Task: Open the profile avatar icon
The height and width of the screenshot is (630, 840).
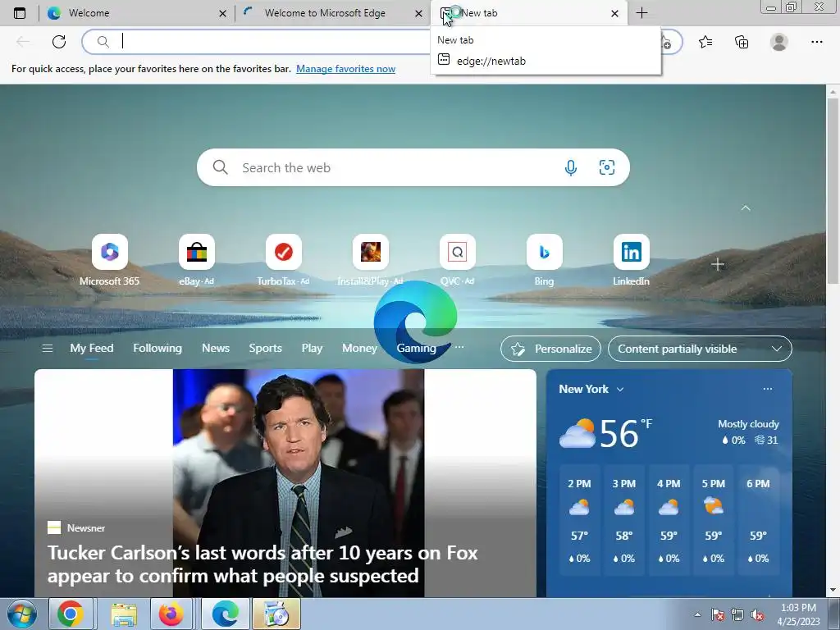Action: 779,42
